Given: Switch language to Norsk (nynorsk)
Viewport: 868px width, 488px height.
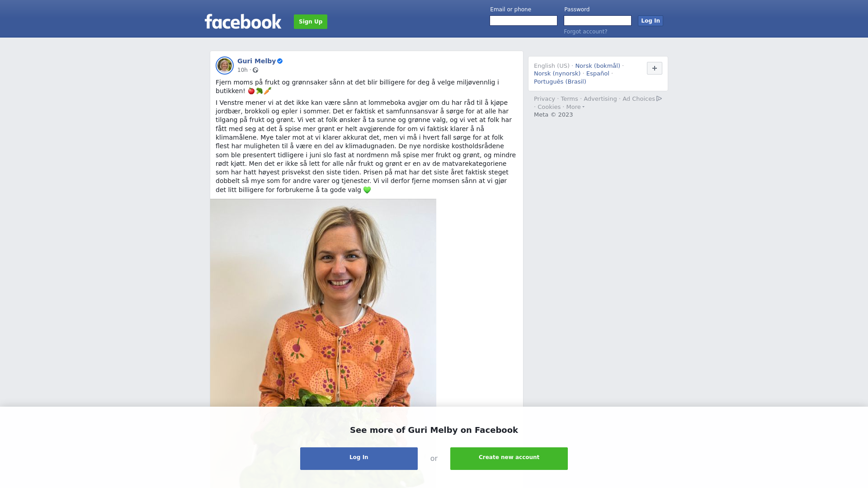Looking at the screenshot, I should pyautogui.click(x=557, y=74).
